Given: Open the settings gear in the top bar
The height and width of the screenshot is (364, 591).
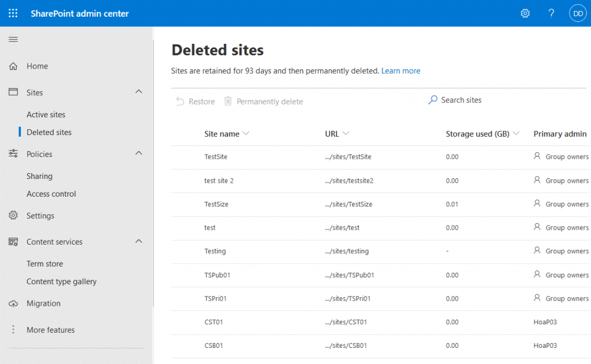Looking at the screenshot, I should coord(525,13).
